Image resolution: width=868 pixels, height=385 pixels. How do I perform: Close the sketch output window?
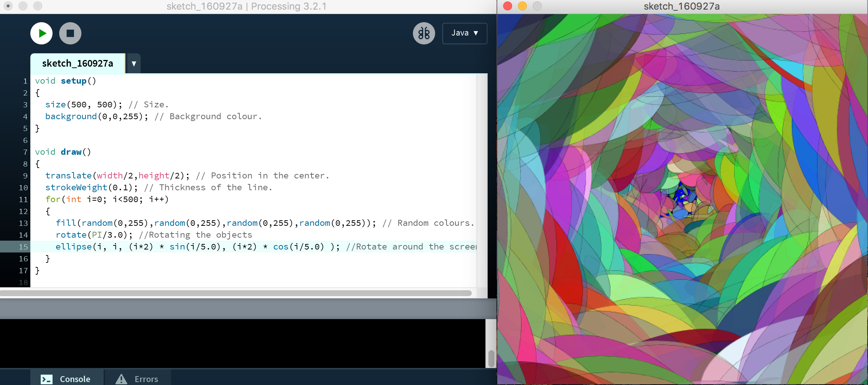508,6
